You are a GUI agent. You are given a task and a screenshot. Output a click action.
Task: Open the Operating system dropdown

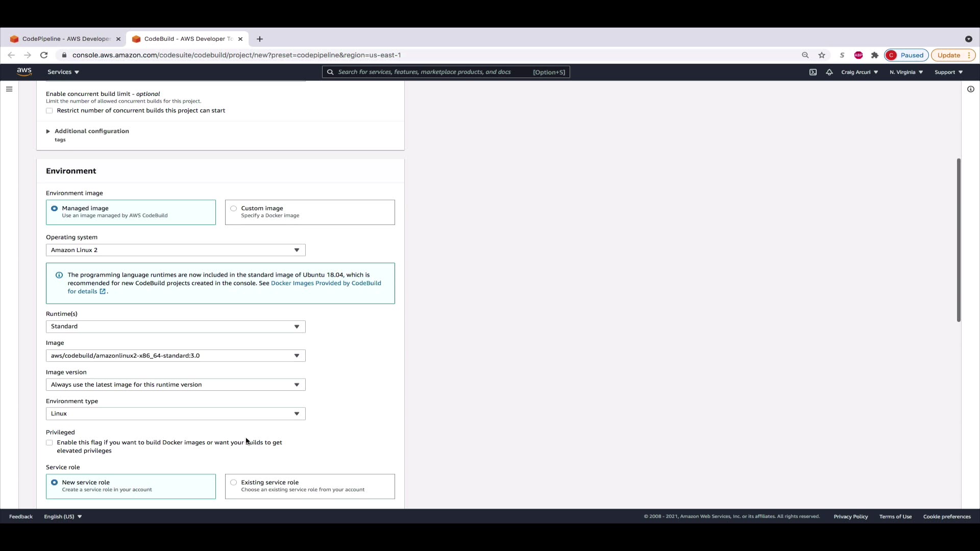[176, 250]
